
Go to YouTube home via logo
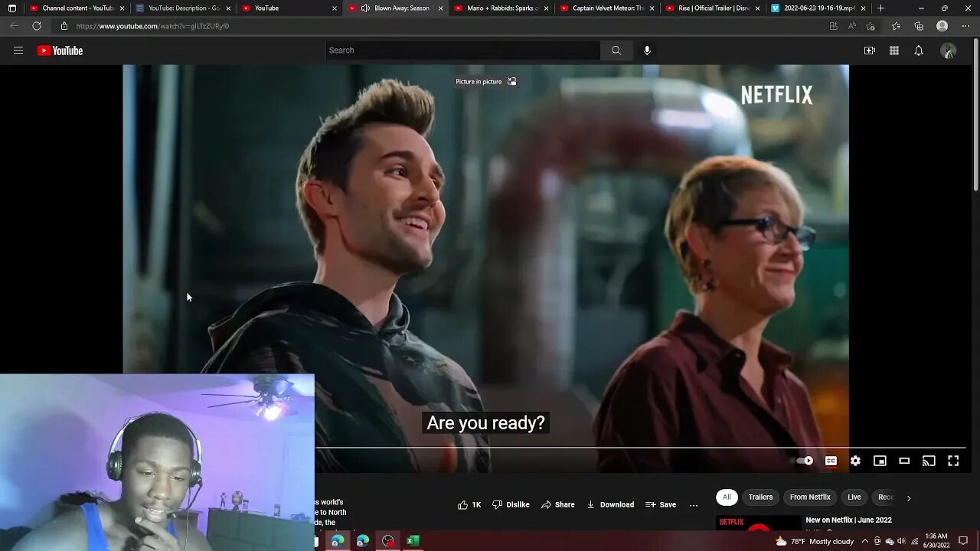point(60,51)
